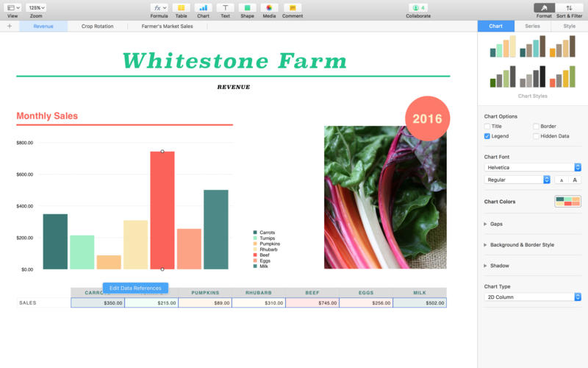
Task: Switch to the Crop Rotation sheet
Action: tap(98, 26)
